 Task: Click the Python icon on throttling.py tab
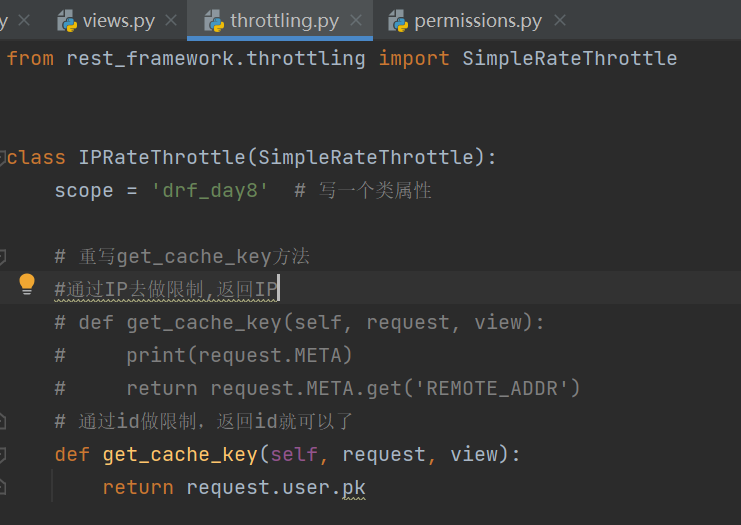214,20
